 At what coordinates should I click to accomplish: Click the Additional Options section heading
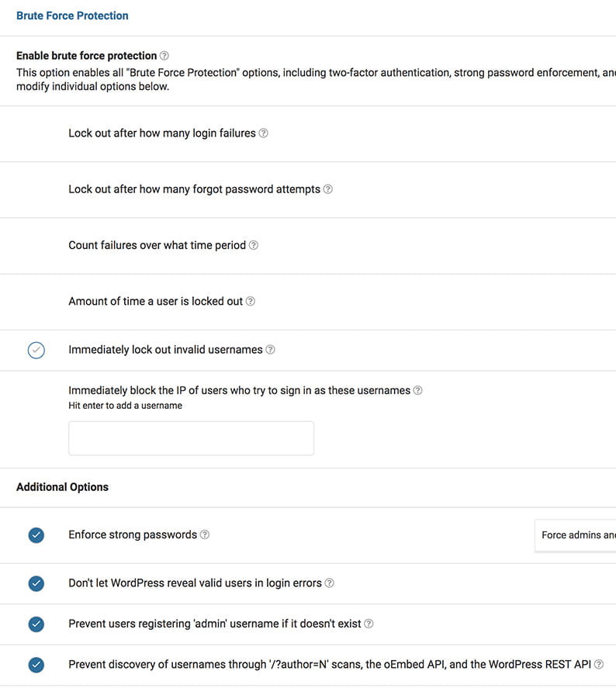pyautogui.click(x=62, y=487)
